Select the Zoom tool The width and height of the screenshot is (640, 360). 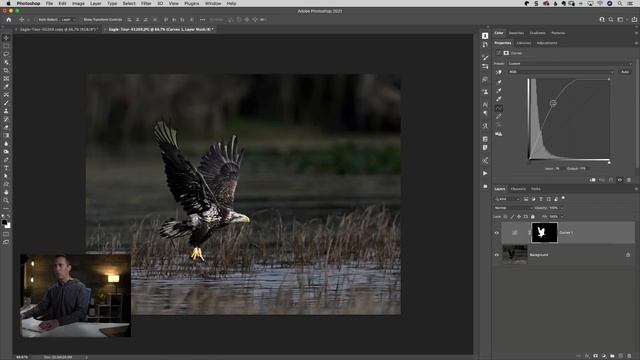6,200
